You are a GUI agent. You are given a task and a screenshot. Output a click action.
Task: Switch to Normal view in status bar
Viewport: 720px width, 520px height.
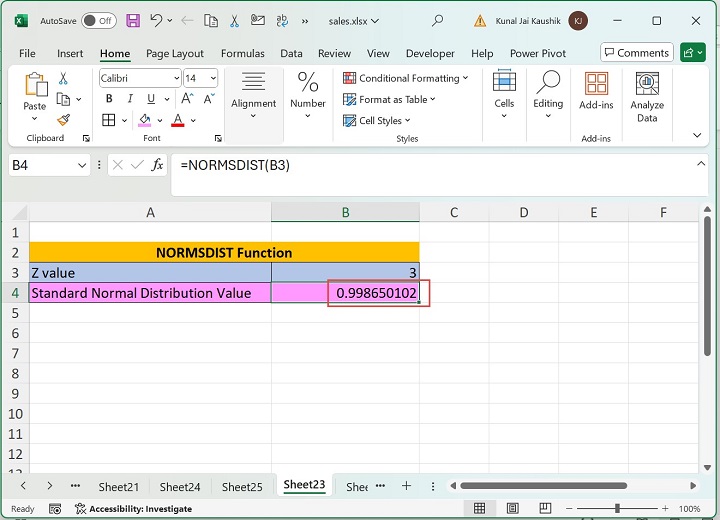(479, 509)
